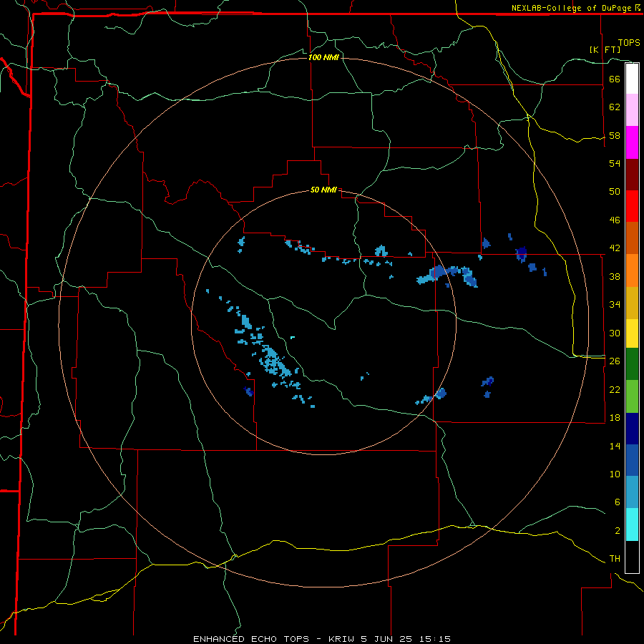This screenshot has height=644, width=644.
Task: Click legend value 2
Action: [x=618, y=531]
